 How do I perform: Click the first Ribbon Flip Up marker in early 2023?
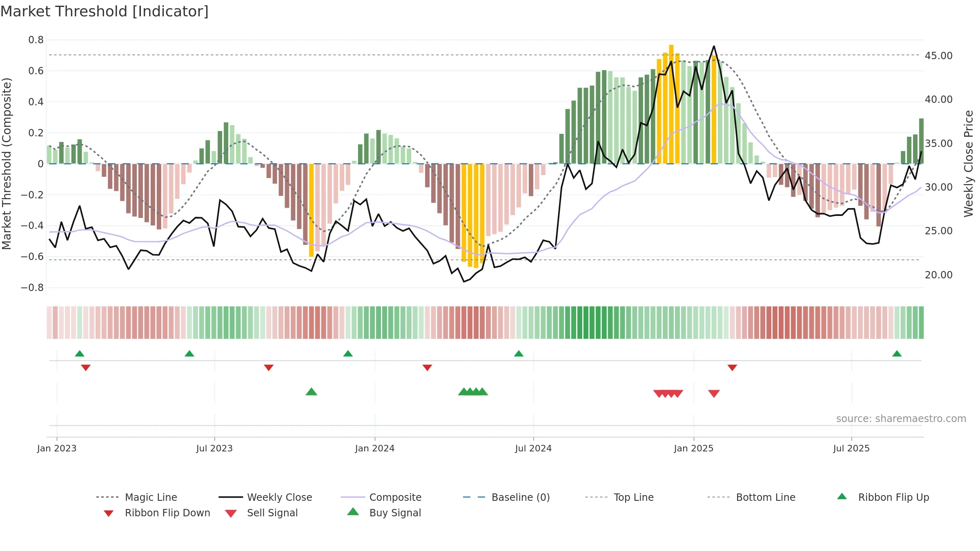(80, 353)
